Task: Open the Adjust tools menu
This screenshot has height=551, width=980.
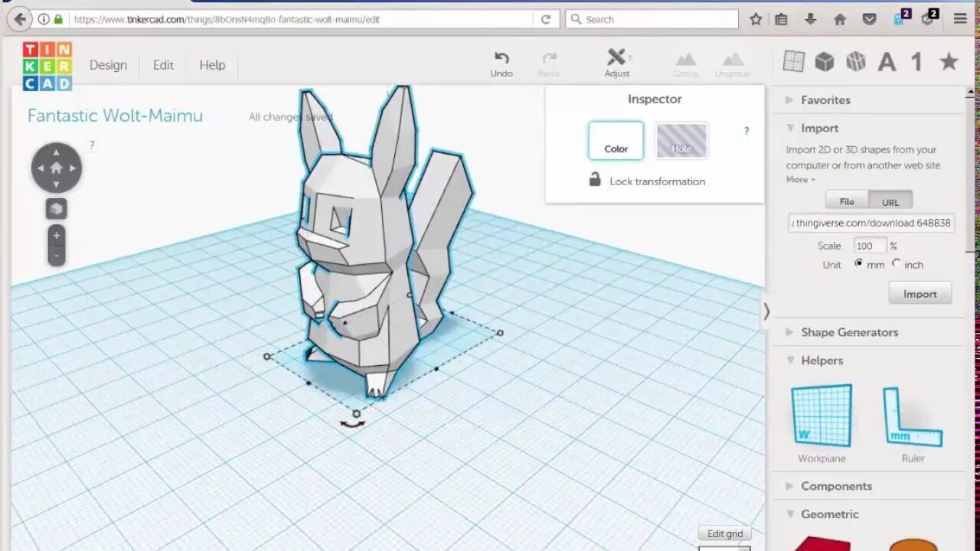Action: click(617, 64)
